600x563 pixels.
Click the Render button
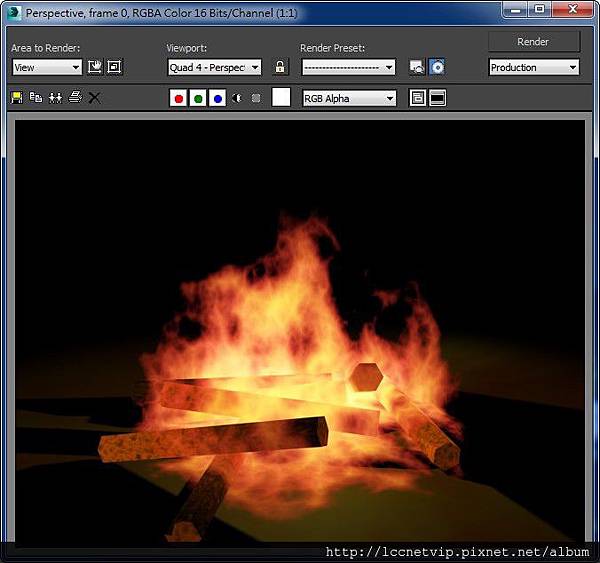(533, 42)
